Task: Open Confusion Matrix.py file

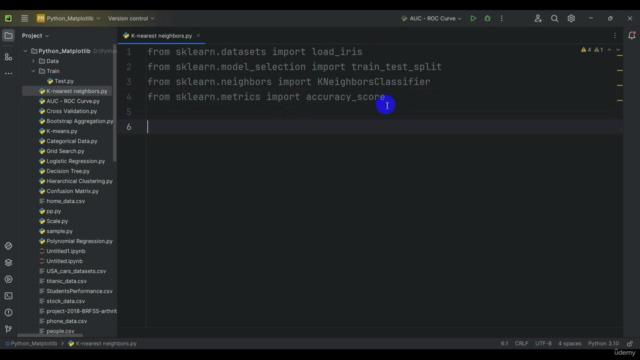Action: click(x=72, y=191)
